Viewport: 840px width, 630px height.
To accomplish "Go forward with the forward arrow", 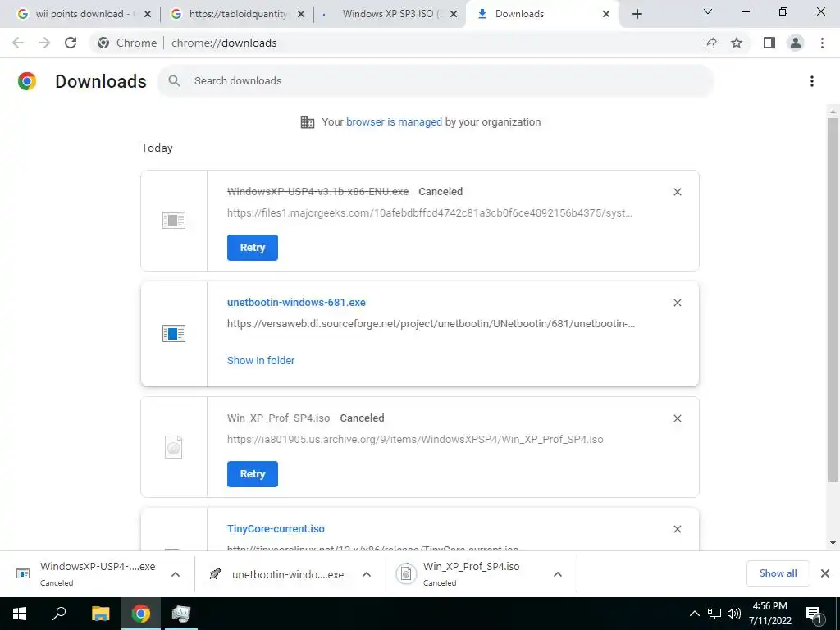I will 44,43.
